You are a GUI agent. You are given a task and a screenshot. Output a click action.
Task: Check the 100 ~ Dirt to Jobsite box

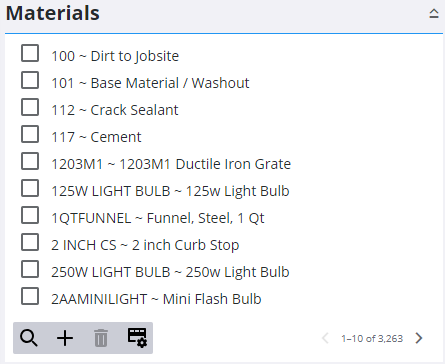point(30,53)
